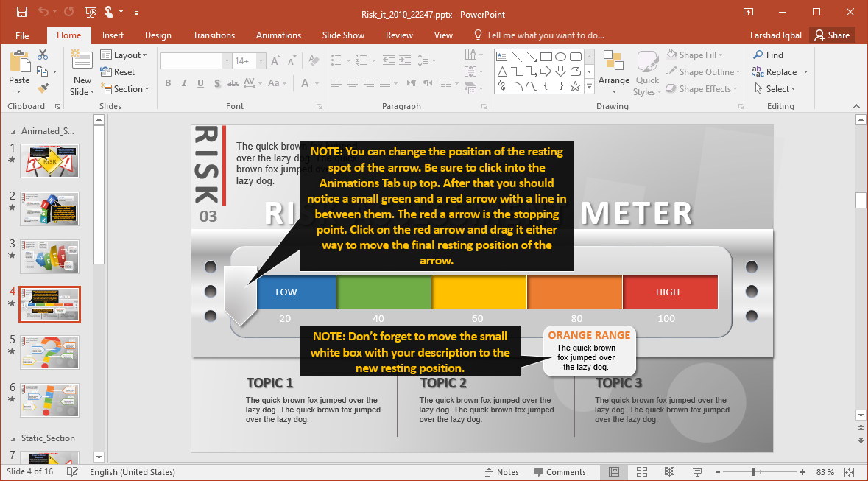This screenshot has width=868, height=481.
Task: Open the File menu
Action: (x=22, y=35)
